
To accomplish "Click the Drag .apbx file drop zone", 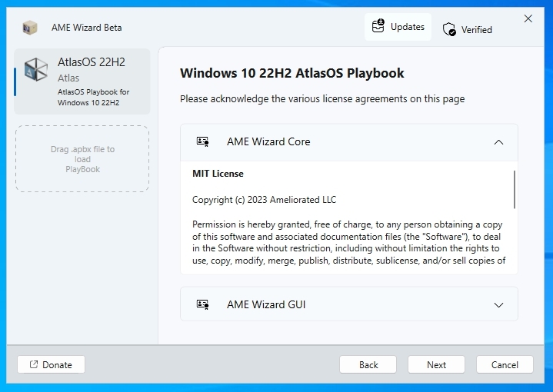I will [82, 158].
